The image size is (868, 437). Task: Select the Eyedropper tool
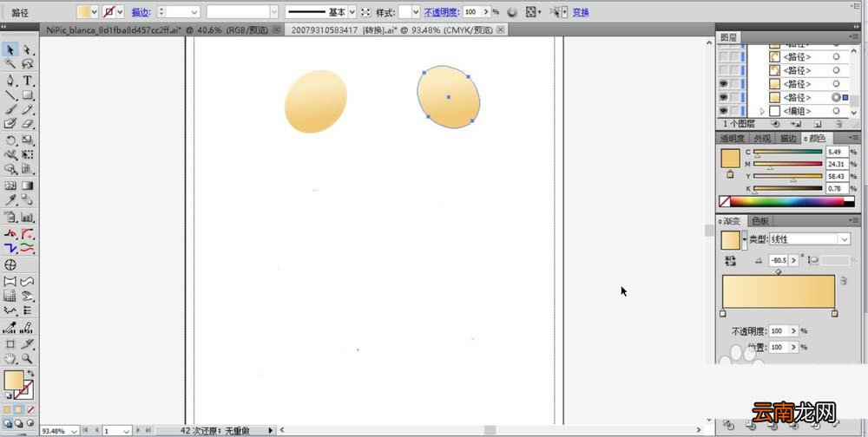point(10,200)
